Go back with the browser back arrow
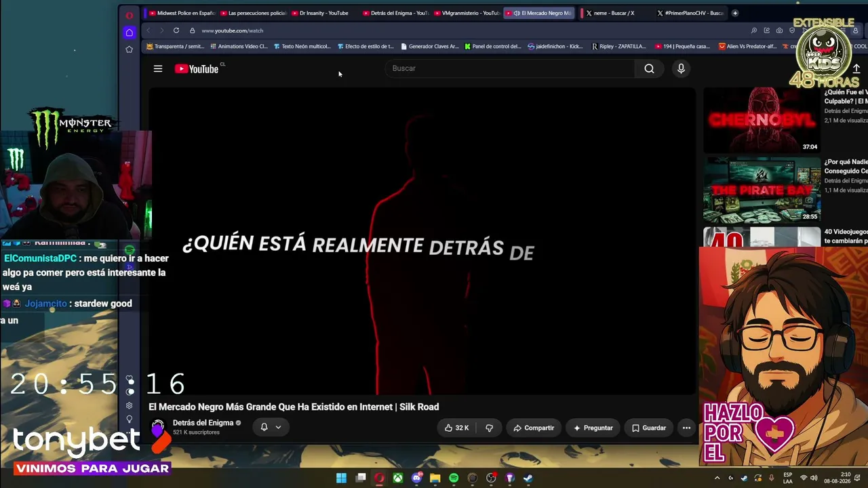 tap(149, 30)
